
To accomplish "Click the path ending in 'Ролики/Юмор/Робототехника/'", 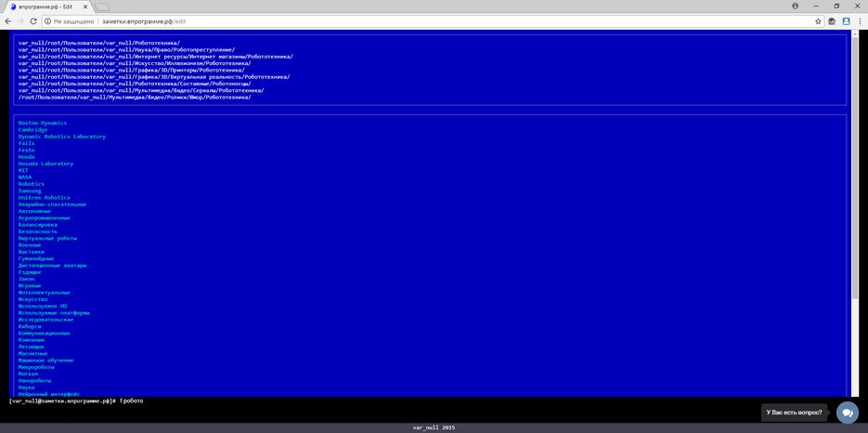I will point(135,97).
